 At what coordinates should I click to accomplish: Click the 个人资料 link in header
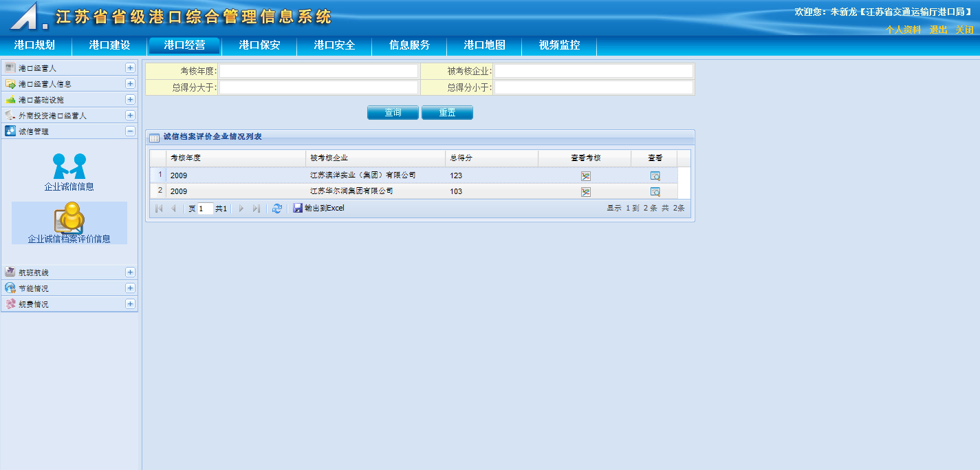(x=902, y=30)
